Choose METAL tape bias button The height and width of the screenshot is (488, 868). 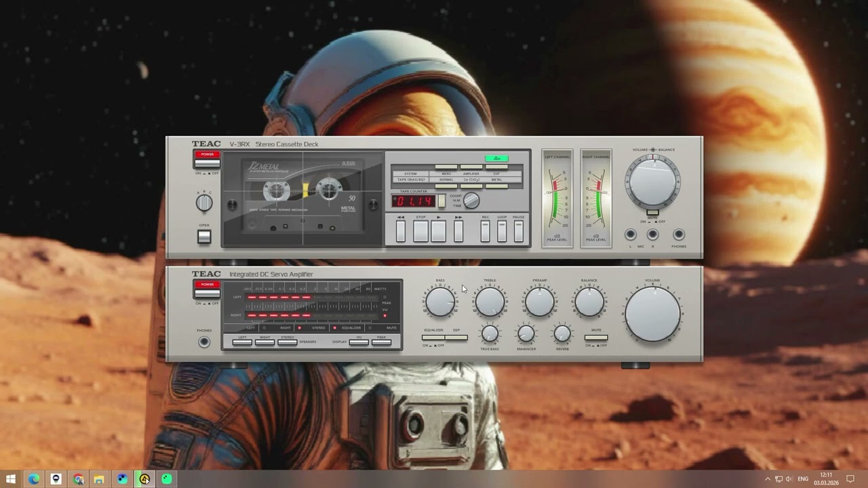496,186
